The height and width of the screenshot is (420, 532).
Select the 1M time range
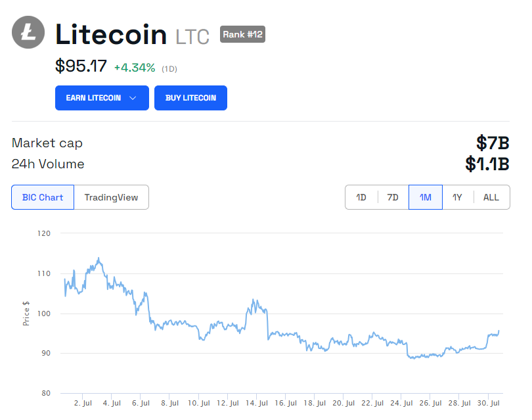point(426,197)
